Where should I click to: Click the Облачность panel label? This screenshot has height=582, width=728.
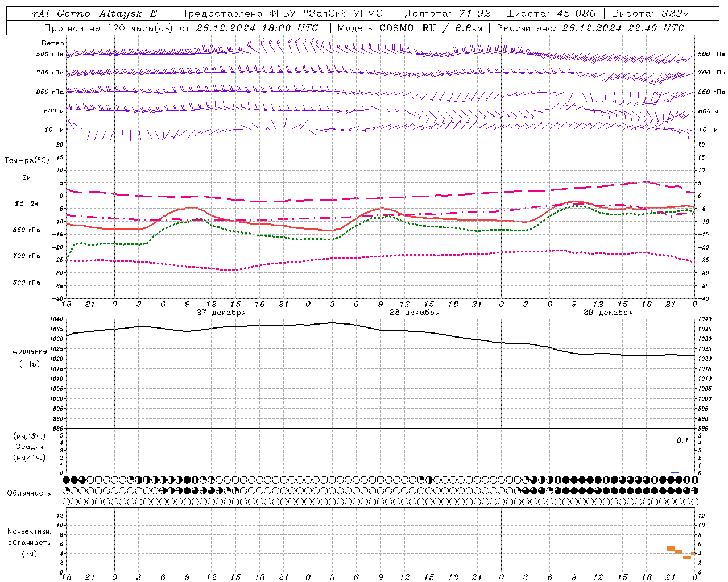pos(29,493)
